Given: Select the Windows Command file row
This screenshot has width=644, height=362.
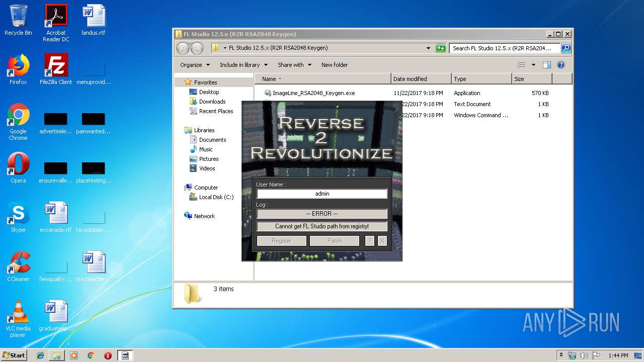Looking at the screenshot, I should (480, 115).
